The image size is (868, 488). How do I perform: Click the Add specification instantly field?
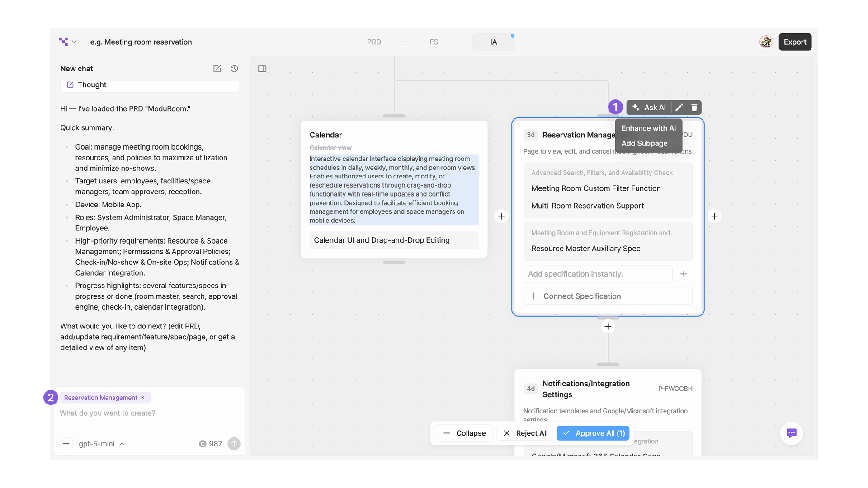pyautogui.click(x=598, y=274)
